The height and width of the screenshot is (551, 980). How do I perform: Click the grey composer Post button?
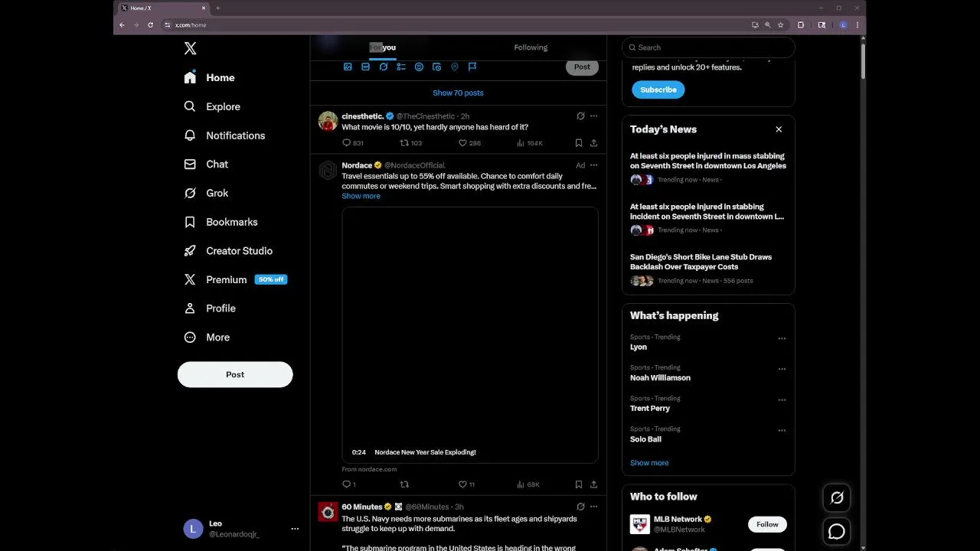tap(582, 67)
